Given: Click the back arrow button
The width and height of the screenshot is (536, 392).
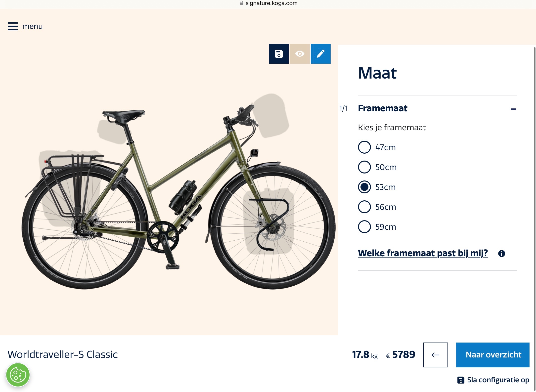Looking at the screenshot, I should (435, 355).
